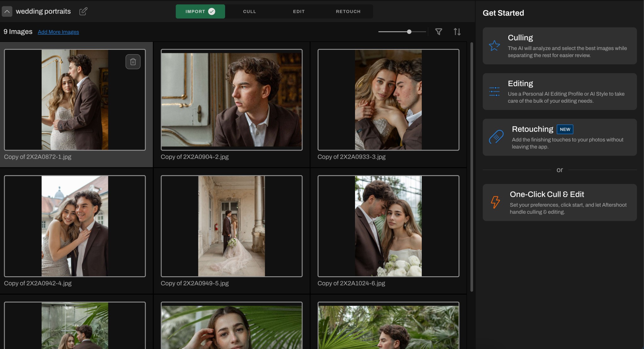The image size is (644, 349).
Task: Go to the Retouch tab
Action: [x=348, y=11]
